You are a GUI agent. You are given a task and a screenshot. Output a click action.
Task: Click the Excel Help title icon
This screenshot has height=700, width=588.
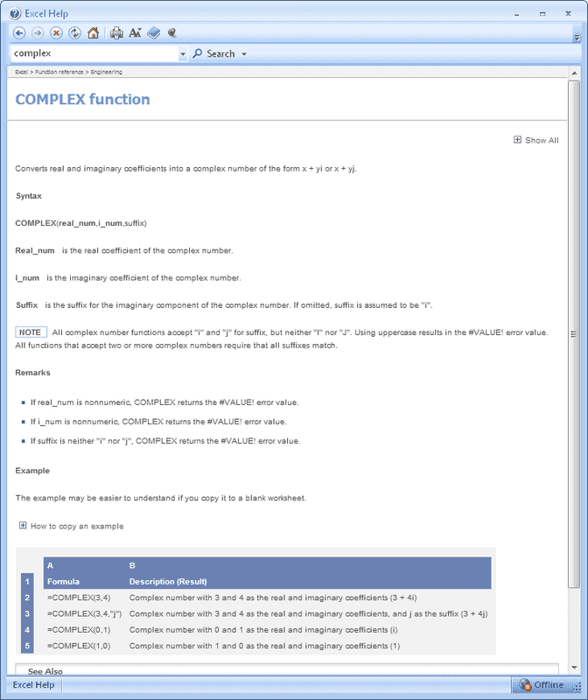point(15,13)
